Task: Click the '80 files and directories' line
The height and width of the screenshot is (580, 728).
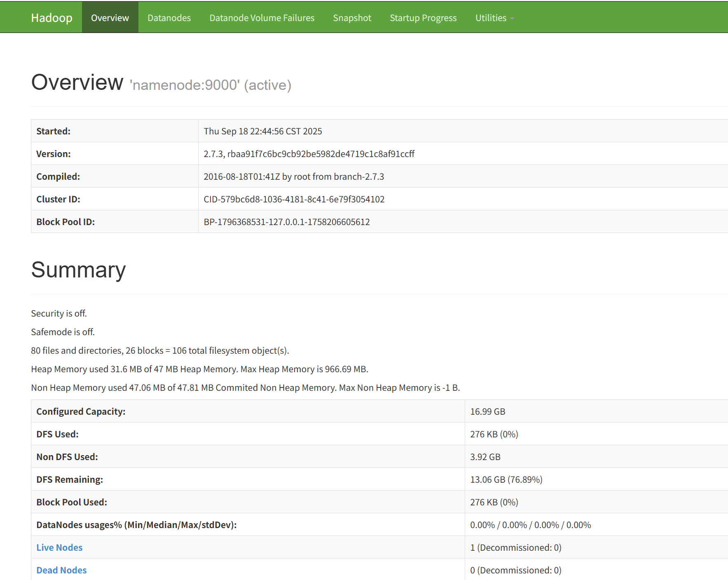Action: tap(160, 350)
